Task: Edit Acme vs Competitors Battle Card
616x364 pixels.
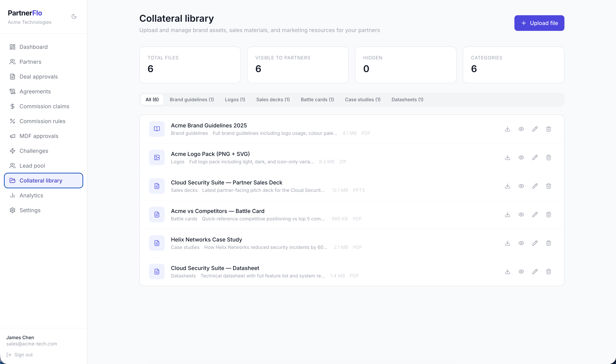Action: [535, 215]
